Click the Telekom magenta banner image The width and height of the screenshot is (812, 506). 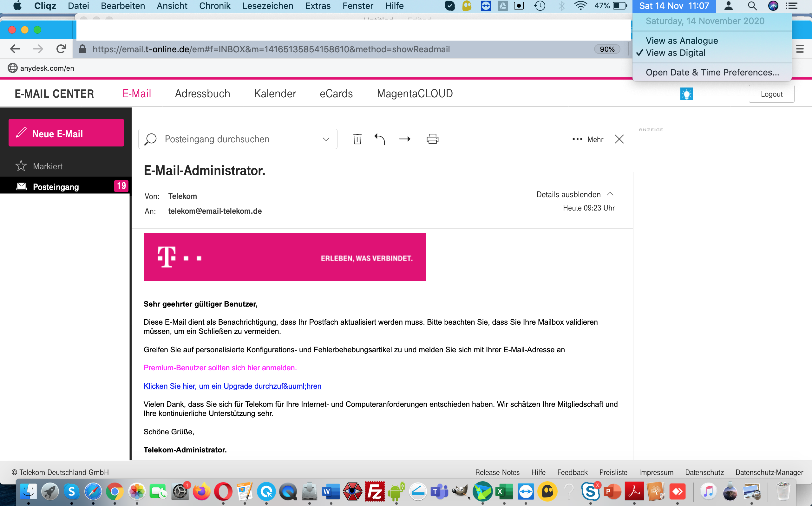[285, 257]
